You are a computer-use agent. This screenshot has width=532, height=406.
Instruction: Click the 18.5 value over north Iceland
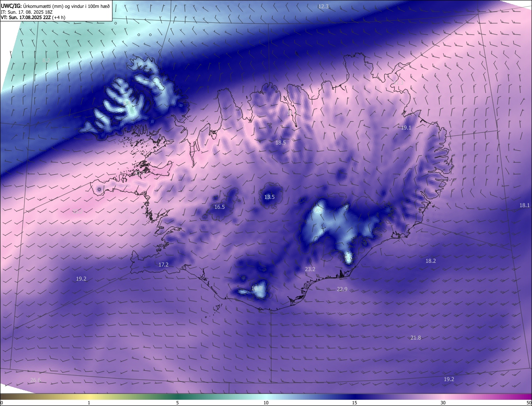[281, 142]
